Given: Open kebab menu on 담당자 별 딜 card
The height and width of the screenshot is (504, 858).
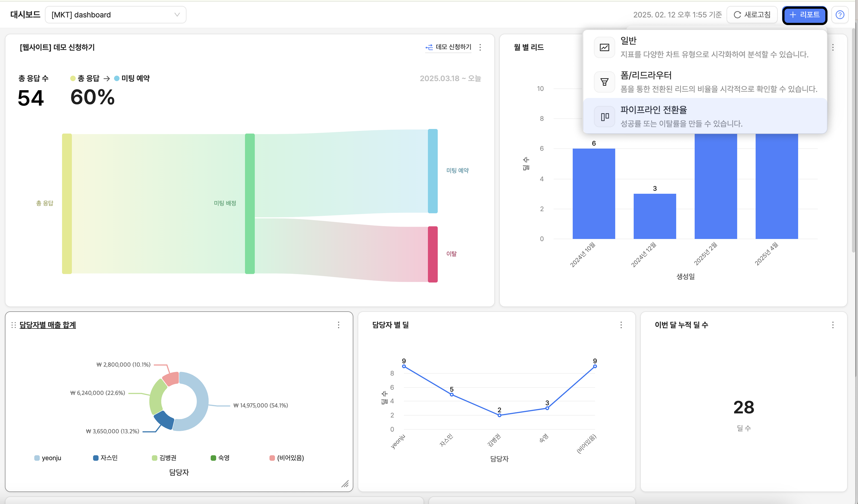Looking at the screenshot, I should 621,325.
